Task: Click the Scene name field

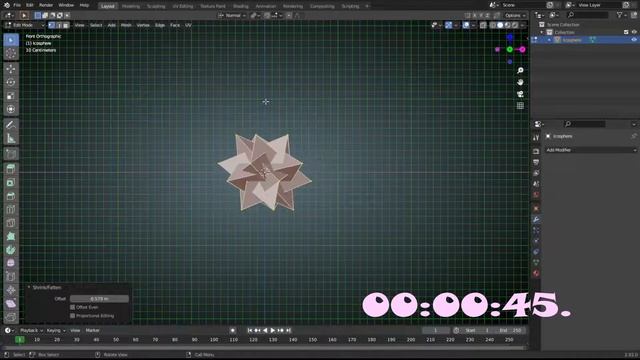Action: [522, 5]
